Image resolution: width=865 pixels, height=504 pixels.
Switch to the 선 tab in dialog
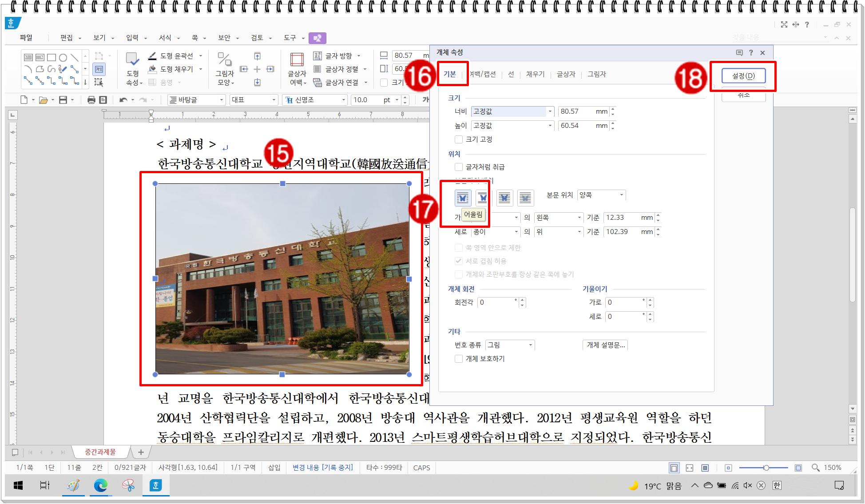(x=511, y=75)
